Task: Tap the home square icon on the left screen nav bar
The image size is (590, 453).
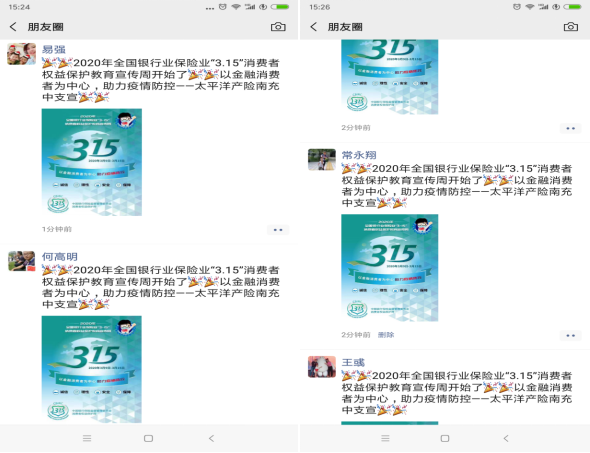Action: (x=149, y=438)
